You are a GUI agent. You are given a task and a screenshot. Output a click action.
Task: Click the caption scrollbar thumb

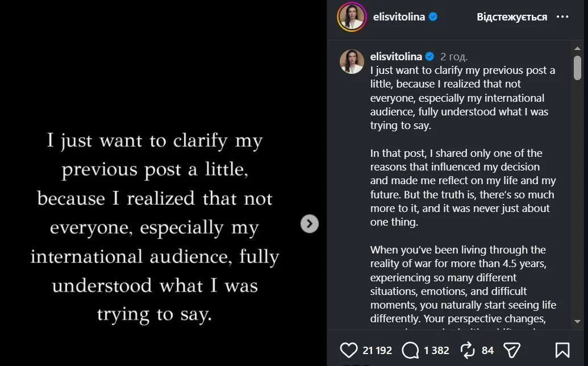coord(578,68)
